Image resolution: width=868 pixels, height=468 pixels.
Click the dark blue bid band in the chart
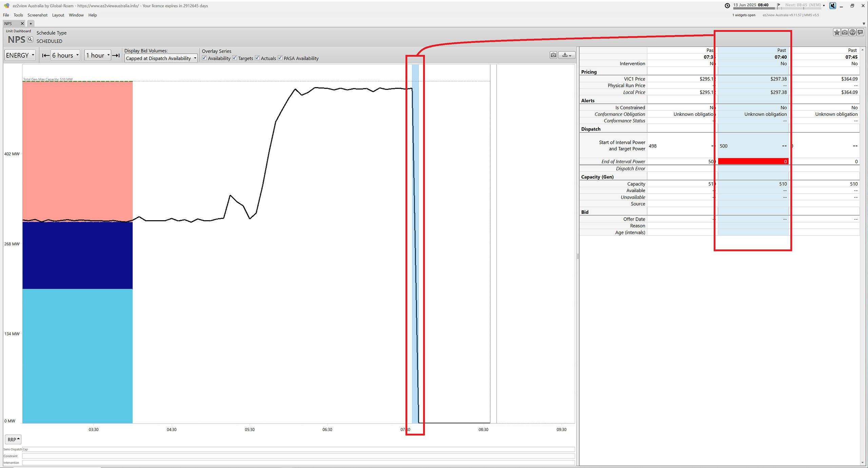78,255
